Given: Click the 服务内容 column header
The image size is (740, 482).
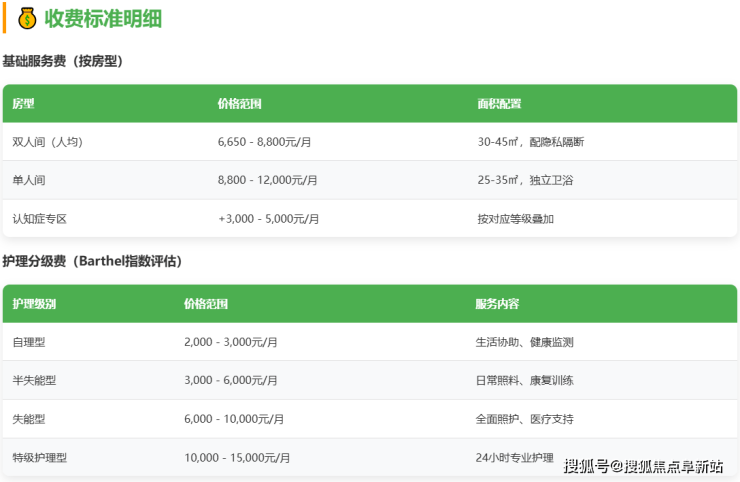Looking at the screenshot, I should point(497,304).
